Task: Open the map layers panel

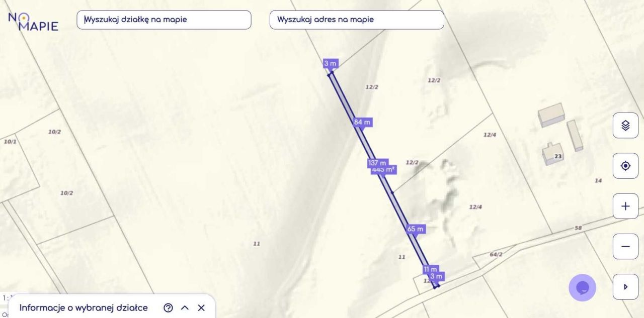Action: click(625, 126)
